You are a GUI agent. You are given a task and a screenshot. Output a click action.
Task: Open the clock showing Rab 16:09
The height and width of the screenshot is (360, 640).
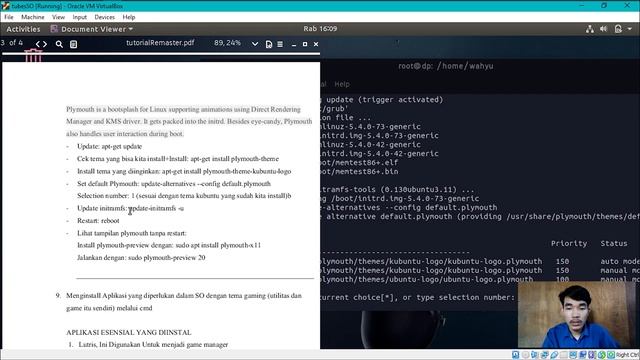click(320, 29)
